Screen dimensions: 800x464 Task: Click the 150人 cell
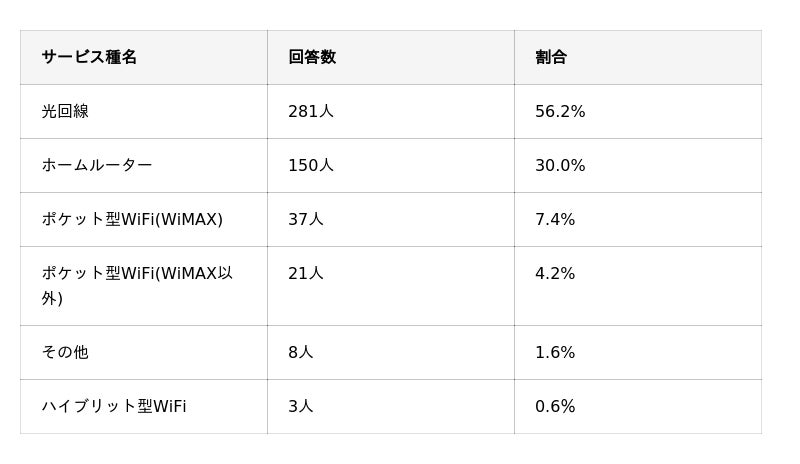point(311,166)
